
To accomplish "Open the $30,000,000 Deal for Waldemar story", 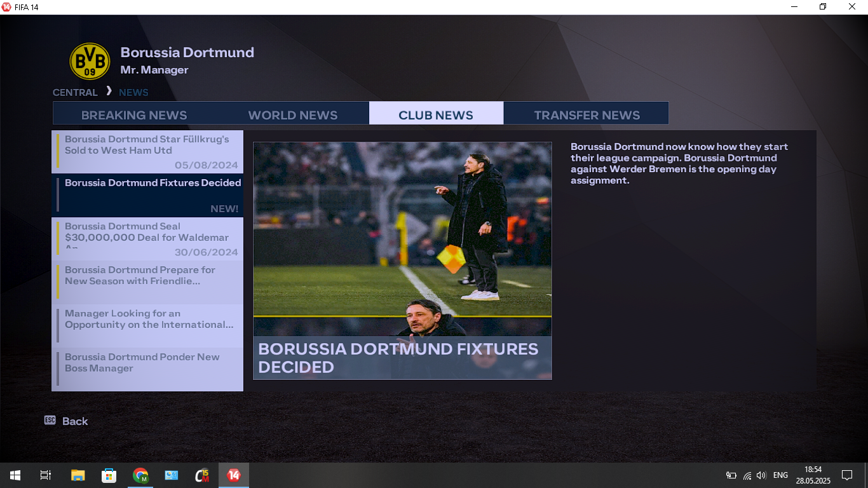I will coord(147,239).
